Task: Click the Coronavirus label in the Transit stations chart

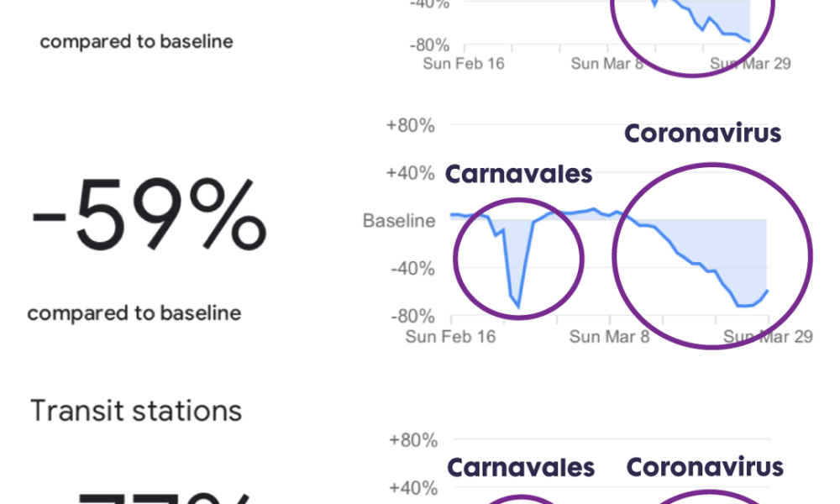Action: point(705,466)
